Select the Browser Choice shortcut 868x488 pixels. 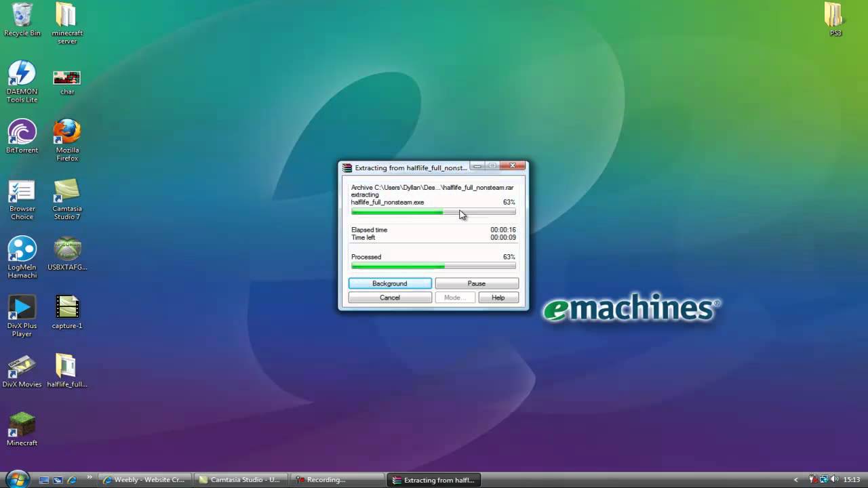22,199
